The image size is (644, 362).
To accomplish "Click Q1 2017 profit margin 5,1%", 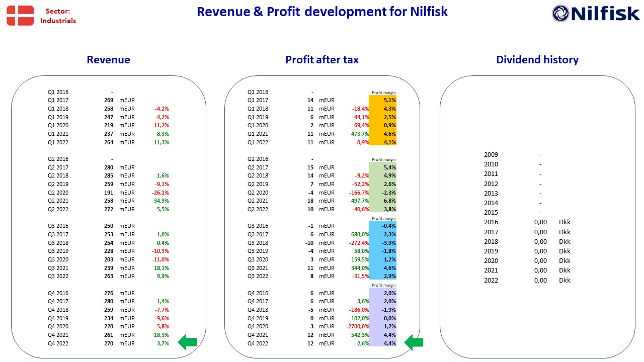I will coord(389,101).
